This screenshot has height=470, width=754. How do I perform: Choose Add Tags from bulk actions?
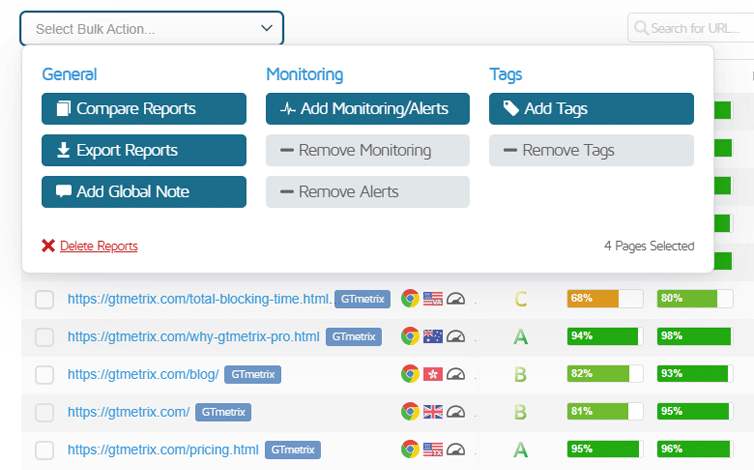[x=590, y=109]
